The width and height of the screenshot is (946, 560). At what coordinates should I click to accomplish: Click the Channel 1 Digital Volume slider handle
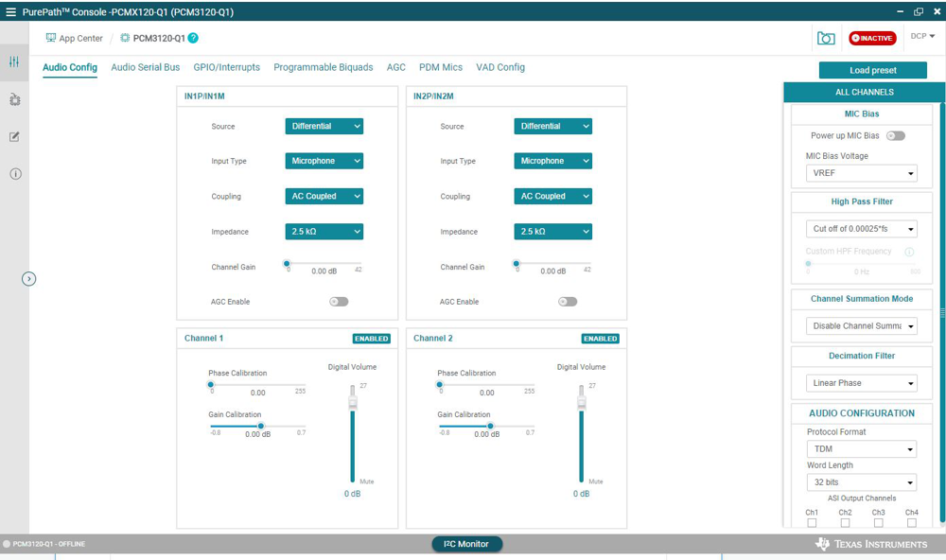(353, 402)
